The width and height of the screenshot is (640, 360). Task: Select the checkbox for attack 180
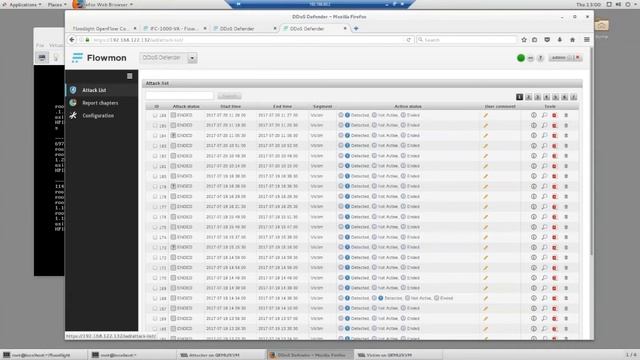[x=155, y=176]
